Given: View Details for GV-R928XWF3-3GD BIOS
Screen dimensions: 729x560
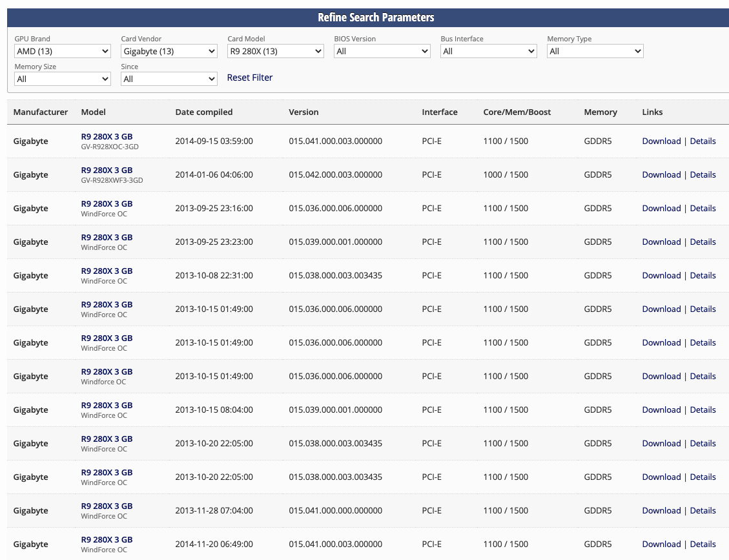Looking at the screenshot, I should pyautogui.click(x=703, y=174).
